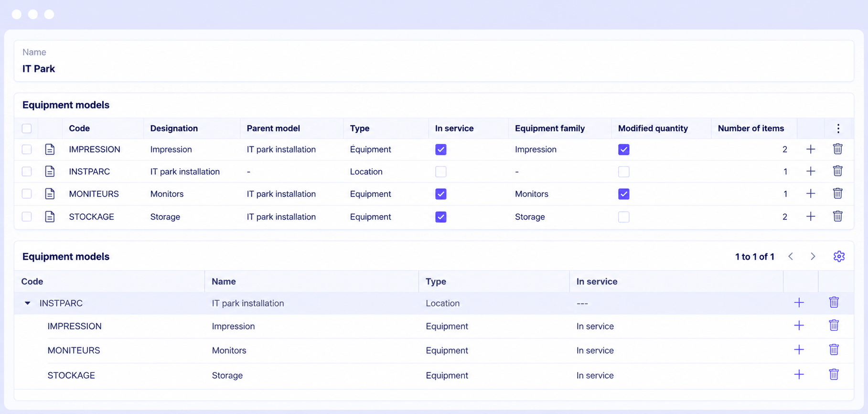
Task: Click Location type in INSTPARC top row
Action: coord(366,172)
